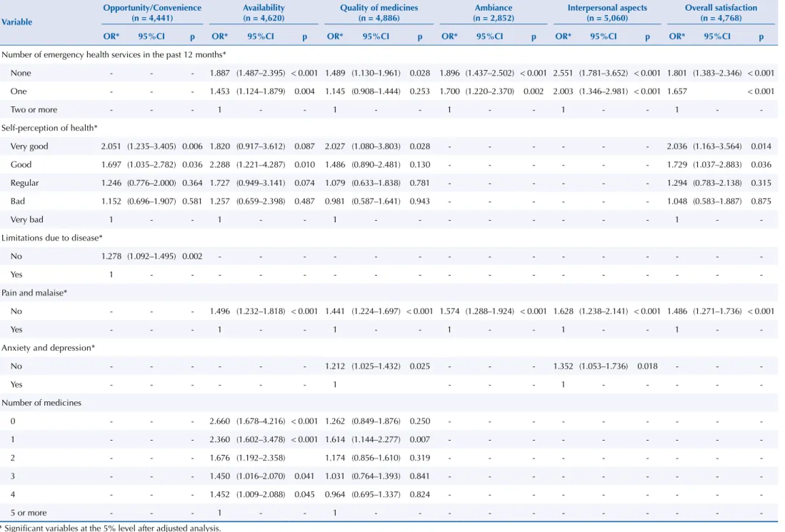Click the value 1.496 in Pain No row
This screenshot has width=785, height=532.
[220, 311]
